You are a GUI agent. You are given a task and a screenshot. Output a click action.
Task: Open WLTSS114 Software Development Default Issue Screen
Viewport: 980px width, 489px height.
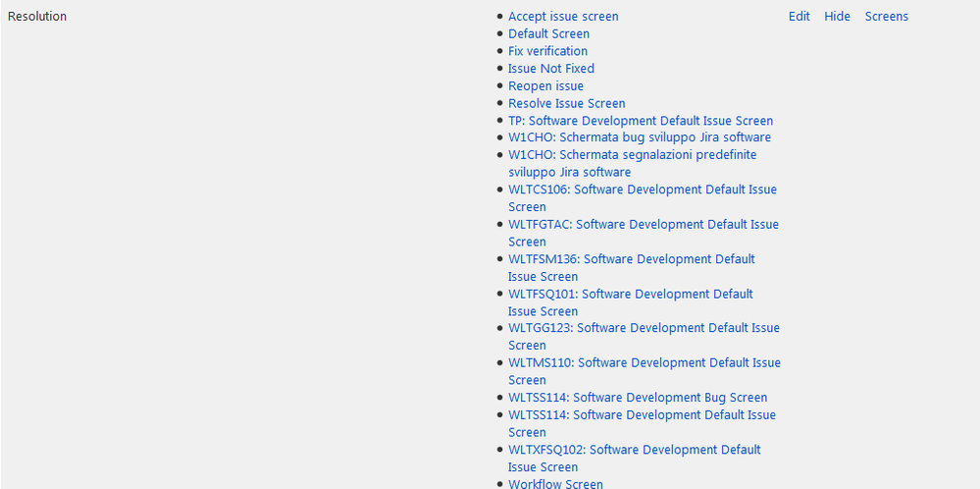[x=642, y=424]
